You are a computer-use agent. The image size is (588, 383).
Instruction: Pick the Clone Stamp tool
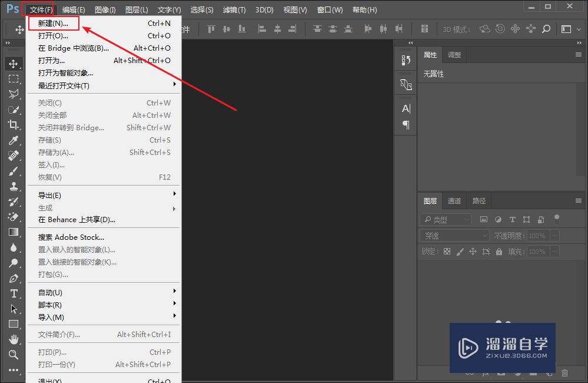pyautogui.click(x=13, y=186)
